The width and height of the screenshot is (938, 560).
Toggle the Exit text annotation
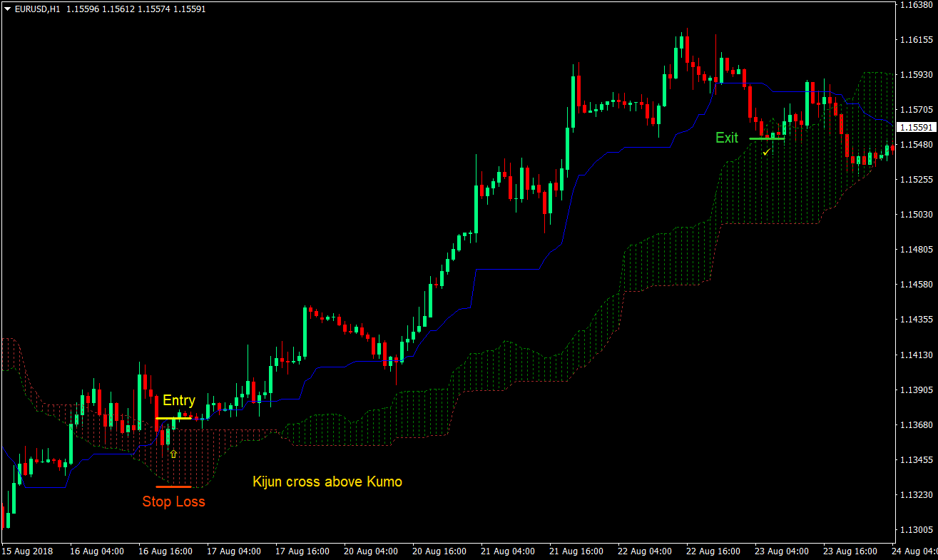[727, 138]
